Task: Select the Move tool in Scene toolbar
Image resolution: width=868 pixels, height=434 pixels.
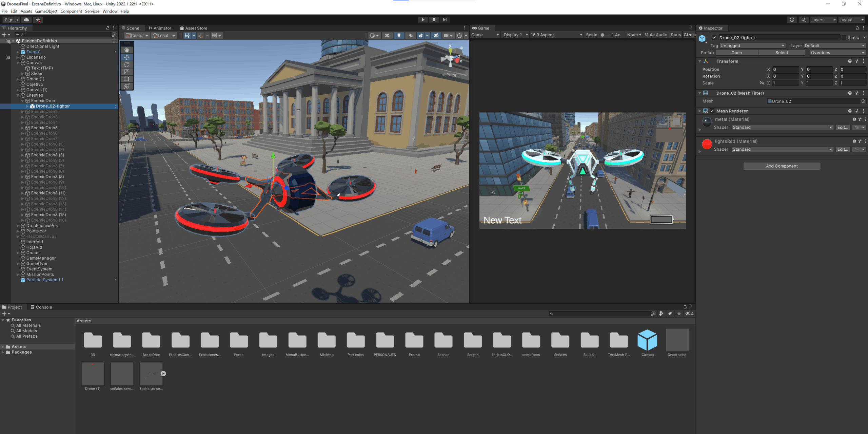Action: click(127, 57)
